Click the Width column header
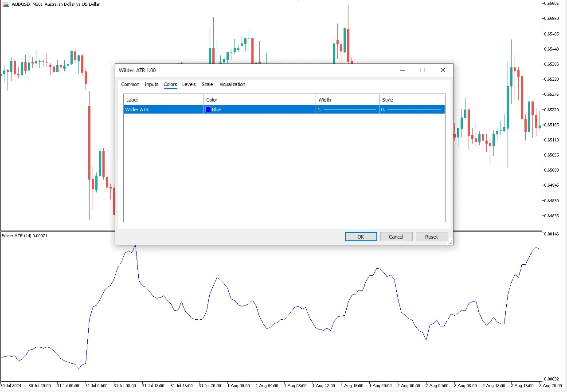The height and width of the screenshot is (392, 567). pyautogui.click(x=348, y=100)
